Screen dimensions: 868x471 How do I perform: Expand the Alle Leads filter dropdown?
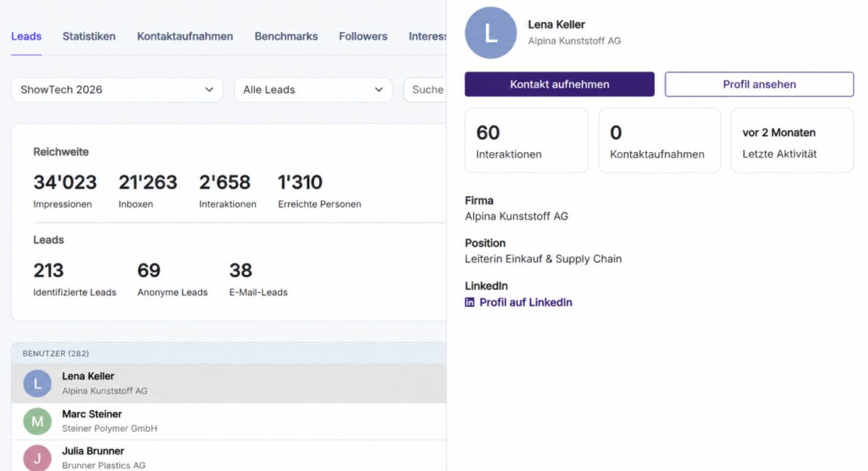pyautogui.click(x=313, y=90)
